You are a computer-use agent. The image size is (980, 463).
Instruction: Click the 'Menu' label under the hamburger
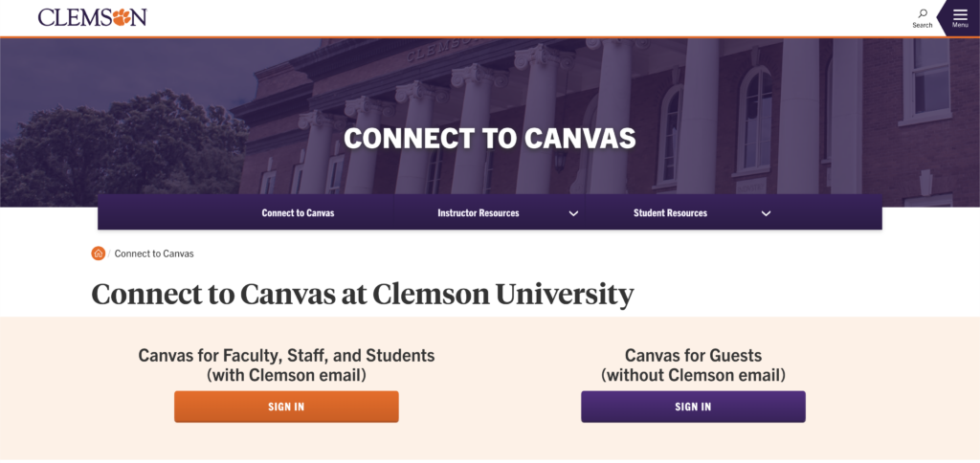960,25
